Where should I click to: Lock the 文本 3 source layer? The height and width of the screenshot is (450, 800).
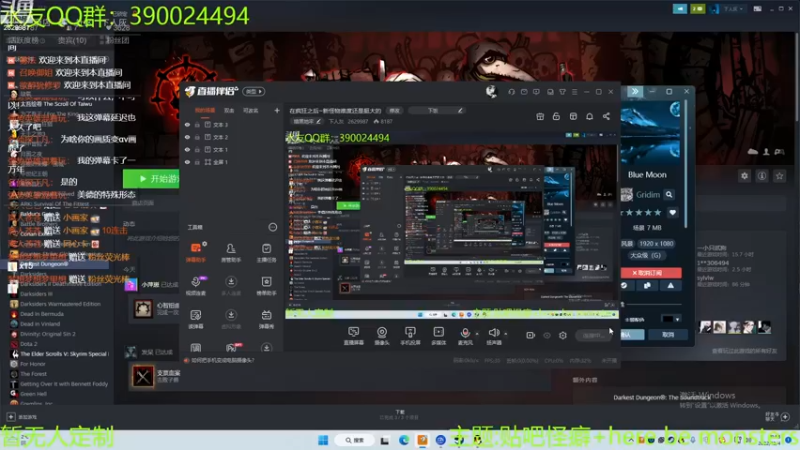(197, 124)
